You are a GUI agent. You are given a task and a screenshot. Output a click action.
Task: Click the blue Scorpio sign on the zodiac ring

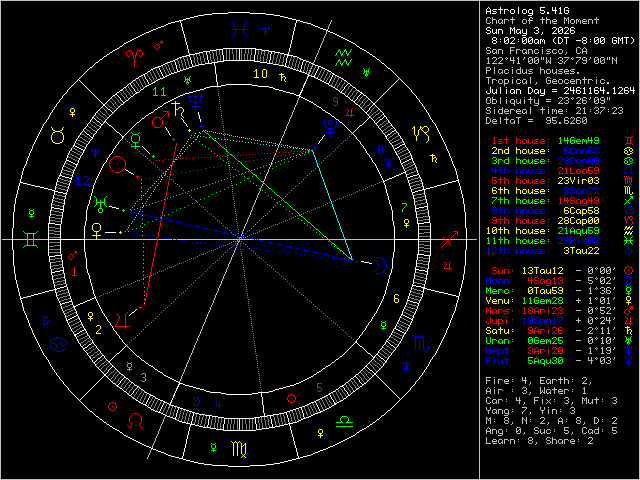tap(421, 344)
